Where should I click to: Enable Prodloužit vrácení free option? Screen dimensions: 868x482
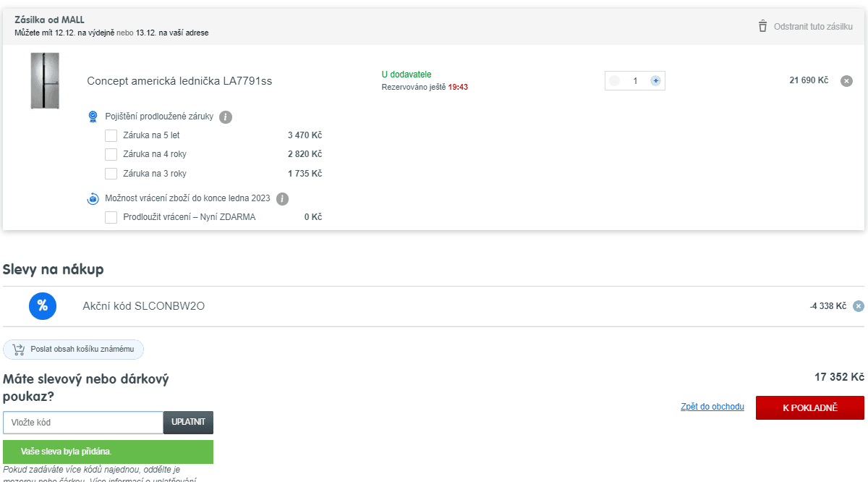(111, 217)
